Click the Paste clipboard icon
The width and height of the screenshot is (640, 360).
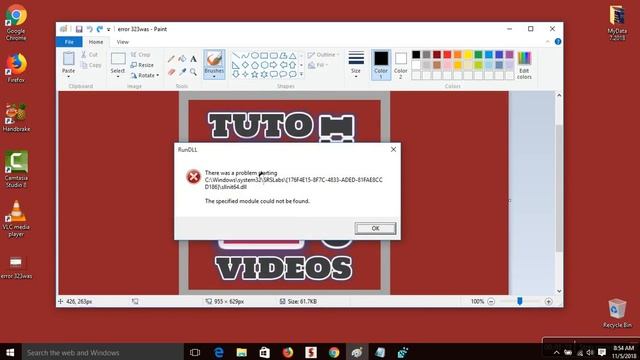69,59
